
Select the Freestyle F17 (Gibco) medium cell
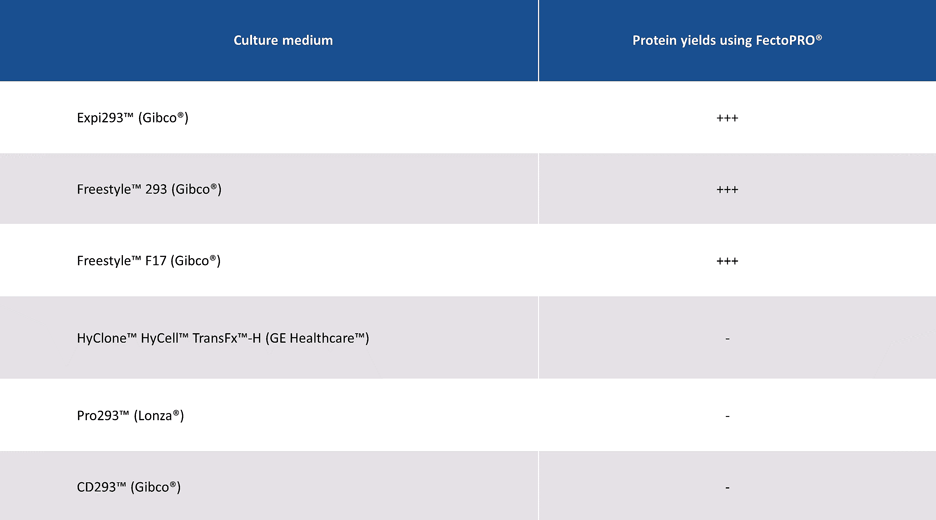(x=148, y=261)
